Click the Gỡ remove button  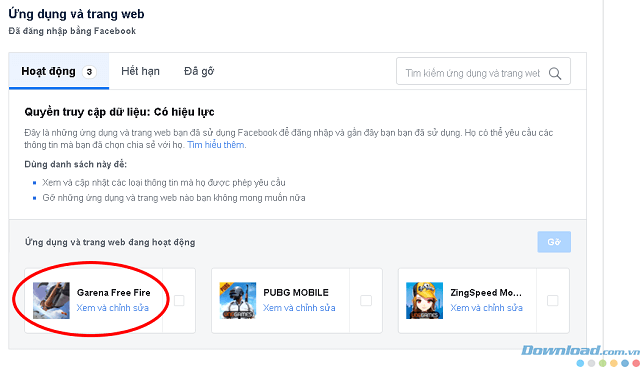click(554, 242)
